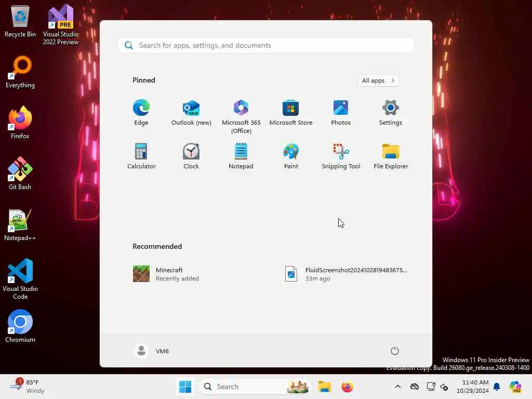The width and height of the screenshot is (532, 399).
Task: Select Notepad++ desktop shortcut
Action: click(x=20, y=225)
